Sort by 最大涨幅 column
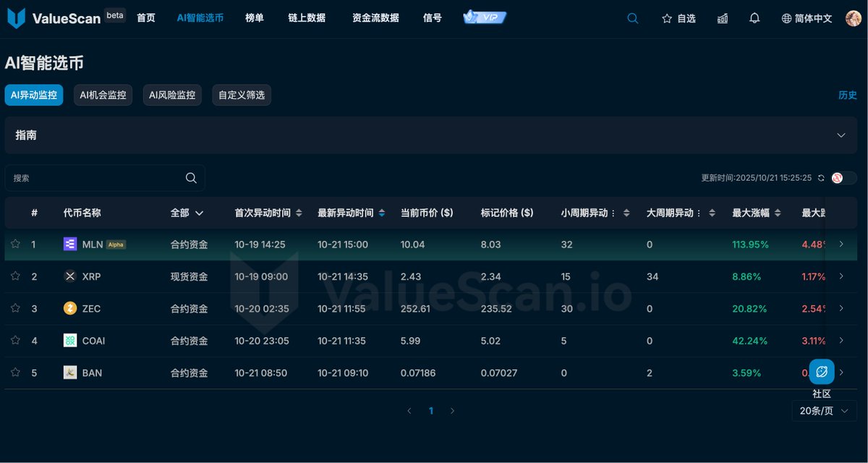Image resolution: width=868 pixels, height=463 pixels. [757, 213]
